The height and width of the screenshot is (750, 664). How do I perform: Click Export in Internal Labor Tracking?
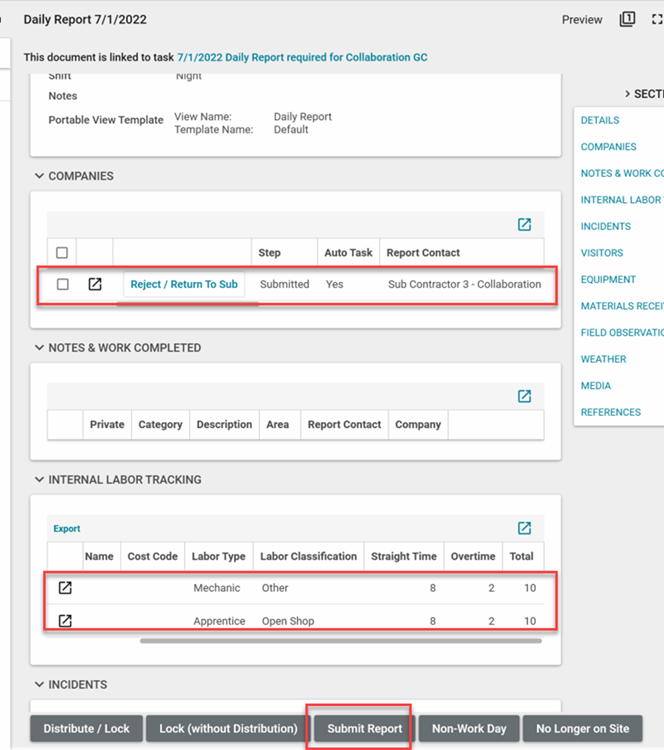coord(67,529)
